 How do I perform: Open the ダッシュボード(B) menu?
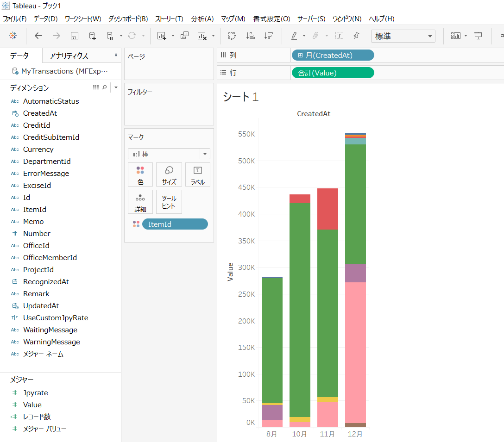pyautogui.click(x=128, y=19)
